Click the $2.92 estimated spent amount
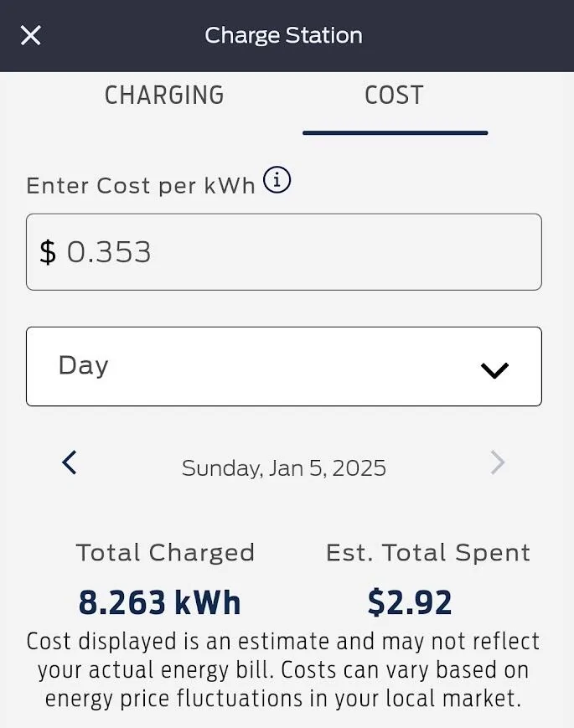Viewport: 574px width, 728px height. click(x=410, y=602)
